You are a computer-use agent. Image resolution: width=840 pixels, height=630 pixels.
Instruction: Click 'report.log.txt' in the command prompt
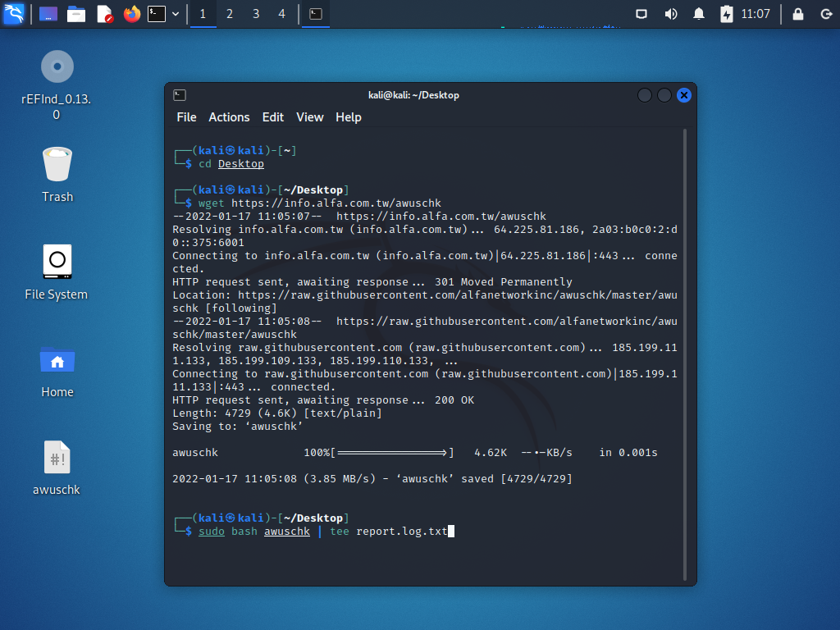pos(402,532)
